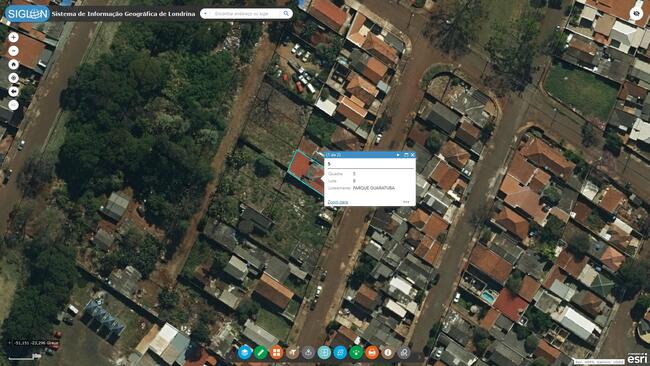Image resolution: width=650 pixels, height=366 pixels.
Task: Click the Esri logo
Action: [637, 358]
